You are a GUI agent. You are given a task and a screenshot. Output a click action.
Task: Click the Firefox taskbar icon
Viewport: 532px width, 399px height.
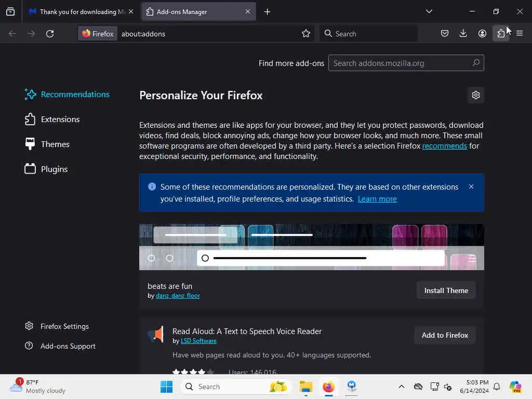pos(328,387)
